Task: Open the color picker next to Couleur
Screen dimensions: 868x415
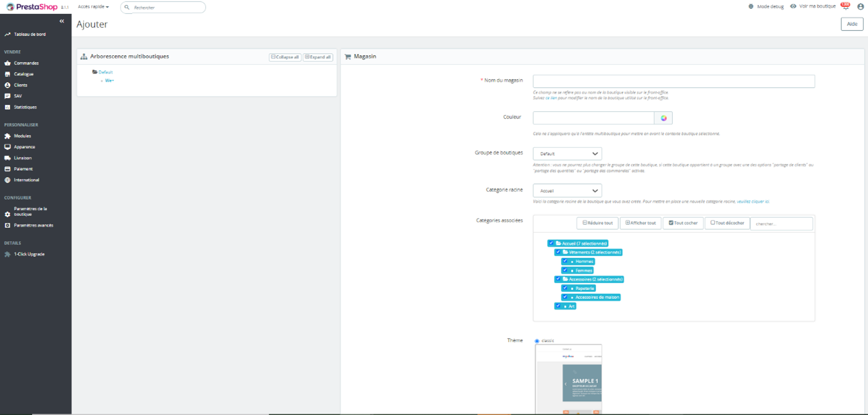Action: [x=663, y=118]
